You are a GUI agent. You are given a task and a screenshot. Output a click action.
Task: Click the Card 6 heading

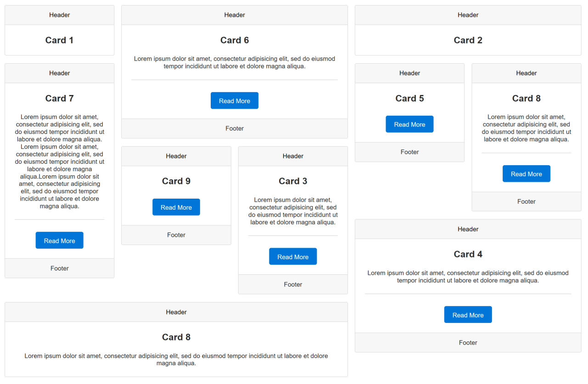coord(235,40)
